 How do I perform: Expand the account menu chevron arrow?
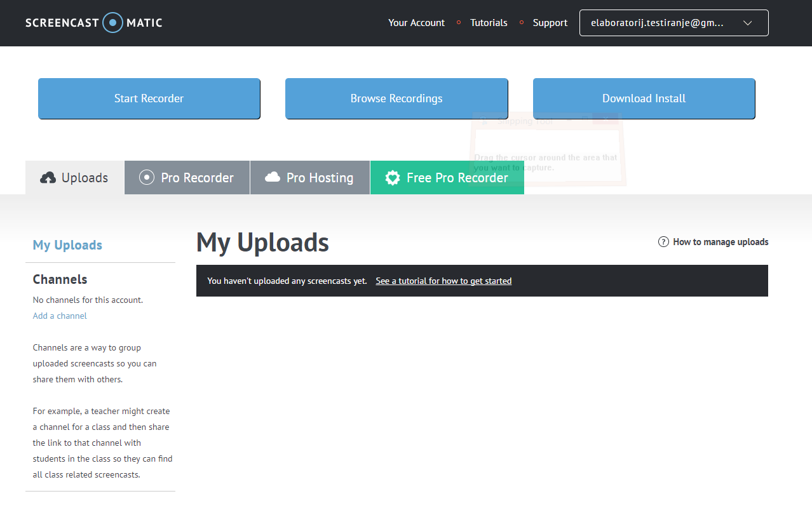pos(747,23)
